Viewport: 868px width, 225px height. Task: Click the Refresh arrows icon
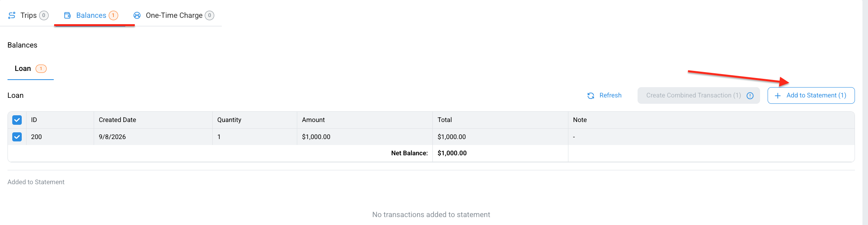click(591, 95)
